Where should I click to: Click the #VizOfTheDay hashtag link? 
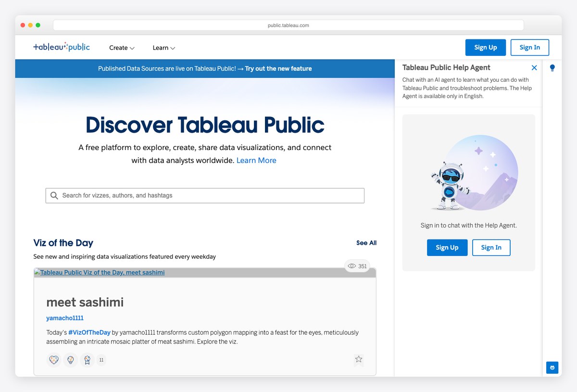89,332
